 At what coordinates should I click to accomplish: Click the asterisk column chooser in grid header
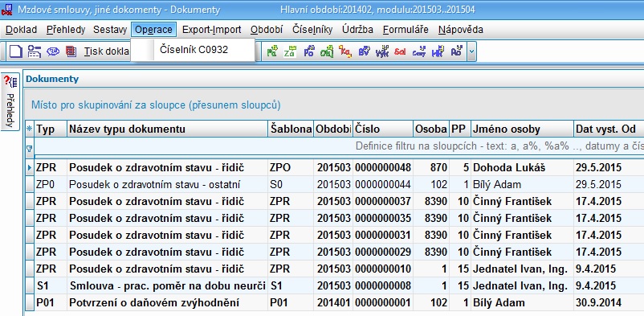point(29,129)
